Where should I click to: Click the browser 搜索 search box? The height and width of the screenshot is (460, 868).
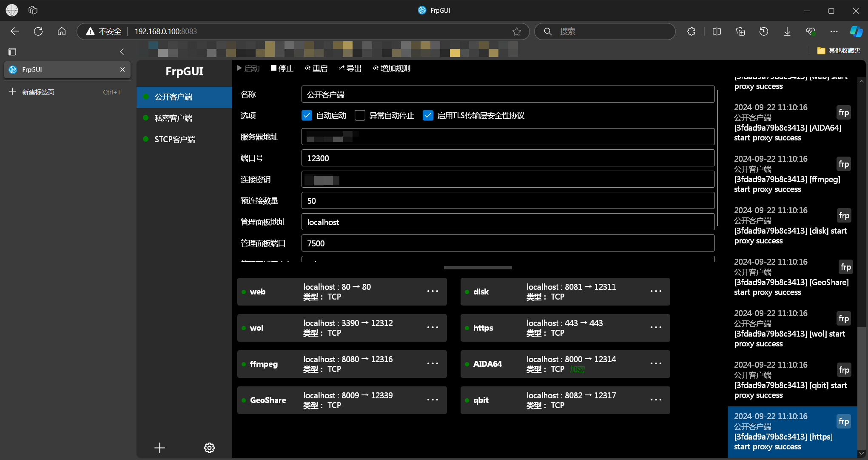[605, 31]
